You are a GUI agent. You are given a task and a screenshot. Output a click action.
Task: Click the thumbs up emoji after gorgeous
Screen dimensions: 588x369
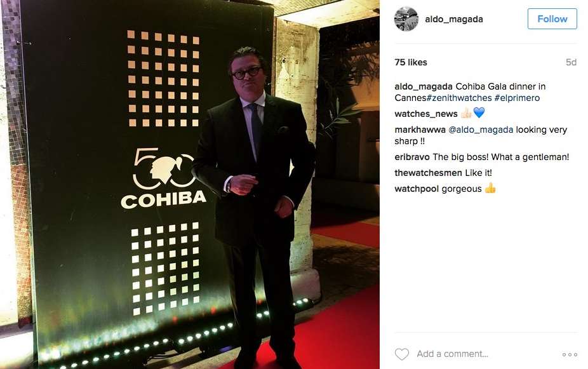pos(490,188)
